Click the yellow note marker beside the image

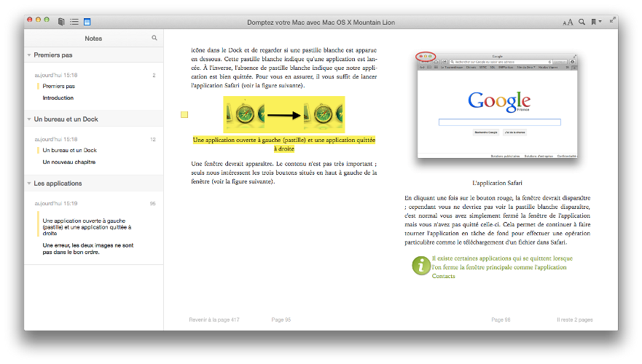[184, 114]
